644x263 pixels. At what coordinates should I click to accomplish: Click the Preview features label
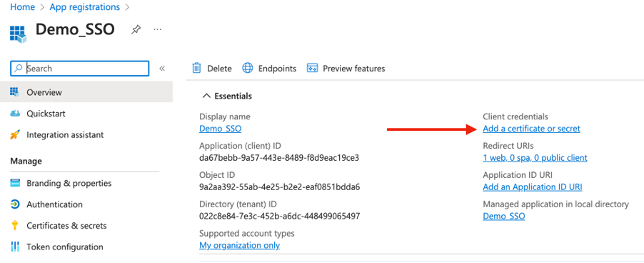tap(354, 69)
